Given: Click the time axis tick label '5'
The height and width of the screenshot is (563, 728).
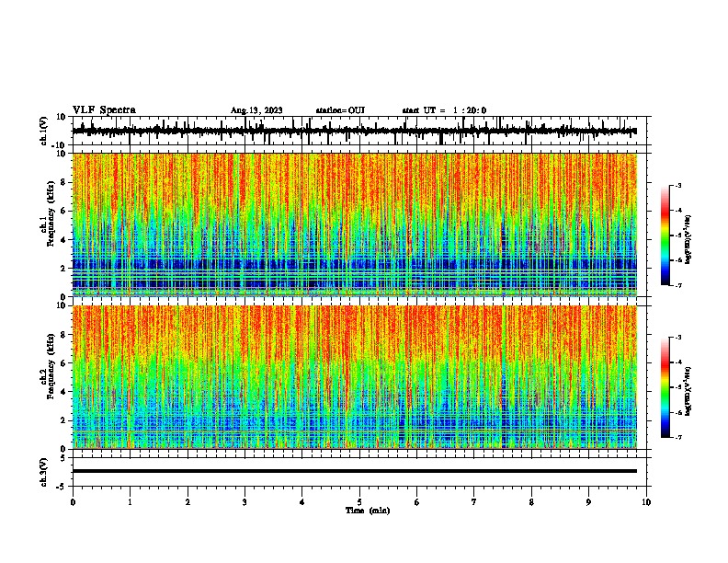Looking at the screenshot, I should click(359, 502).
